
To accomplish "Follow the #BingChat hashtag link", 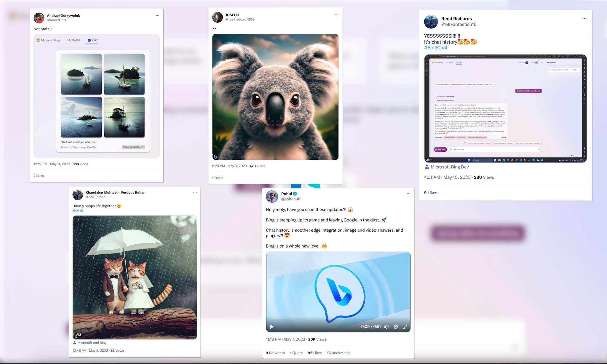I will [436, 48].
